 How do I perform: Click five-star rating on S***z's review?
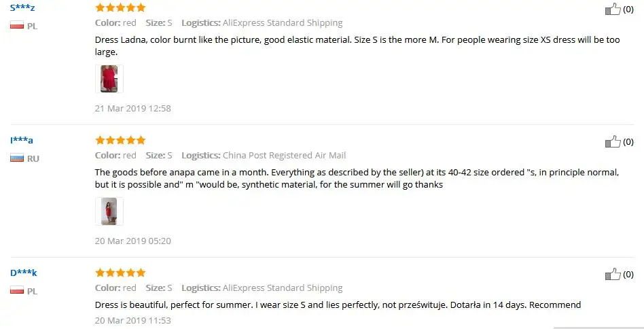[x=120, y=7]
